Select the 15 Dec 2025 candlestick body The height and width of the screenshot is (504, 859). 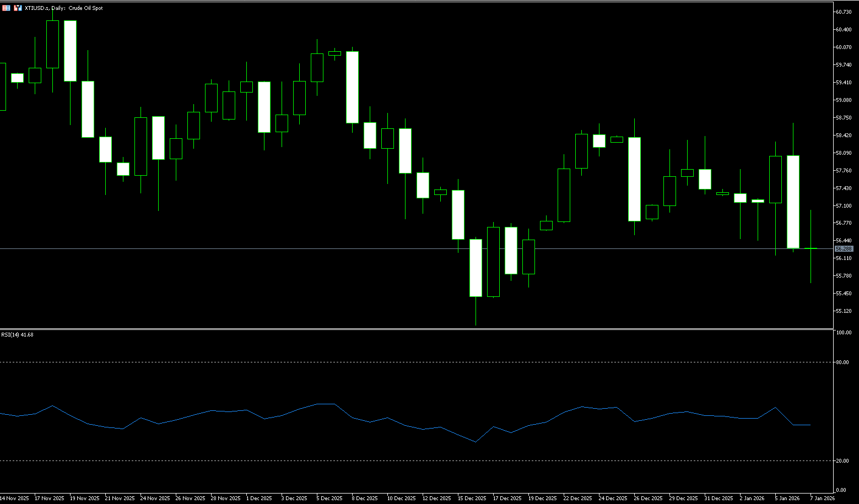pos(476,268)
